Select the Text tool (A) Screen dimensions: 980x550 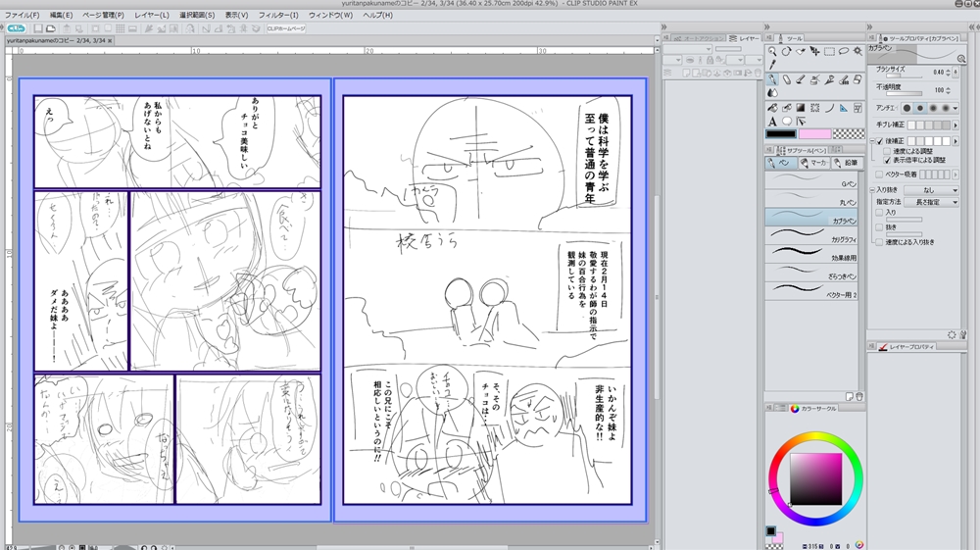click(772, 122)
